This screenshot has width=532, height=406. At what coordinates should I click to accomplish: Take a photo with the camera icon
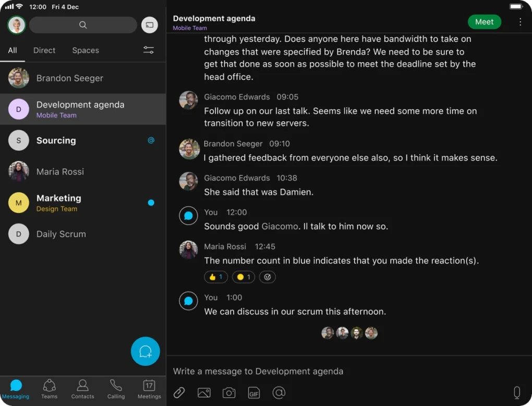[229, 392]
